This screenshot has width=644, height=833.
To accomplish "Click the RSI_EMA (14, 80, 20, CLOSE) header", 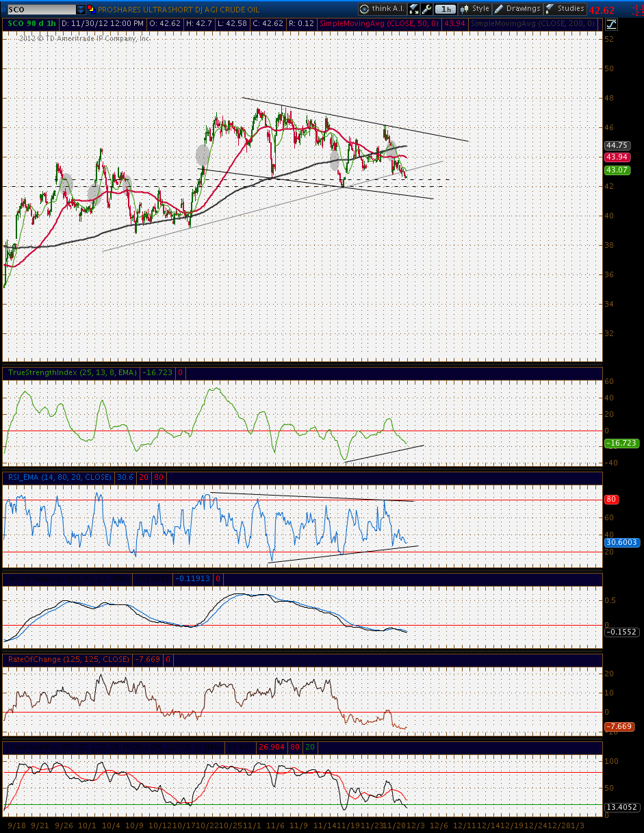I will pos(60,477).
